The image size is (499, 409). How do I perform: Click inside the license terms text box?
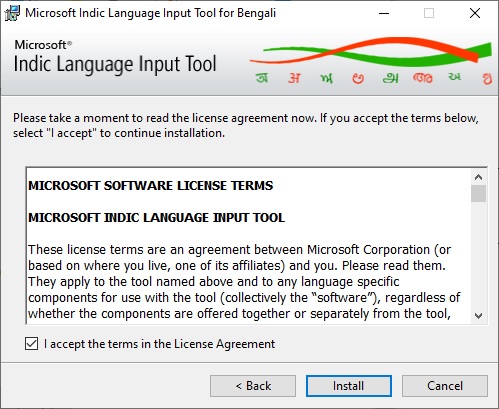point(249,246)
